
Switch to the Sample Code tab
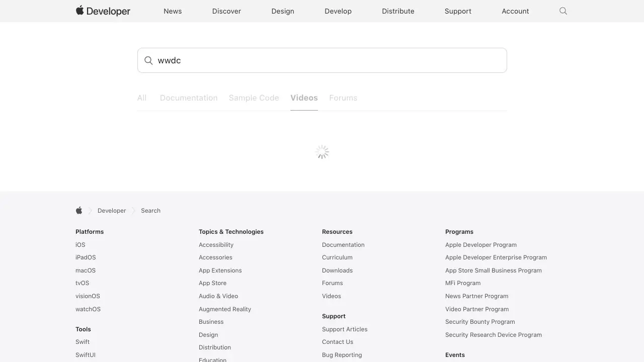tap(254, 98)
